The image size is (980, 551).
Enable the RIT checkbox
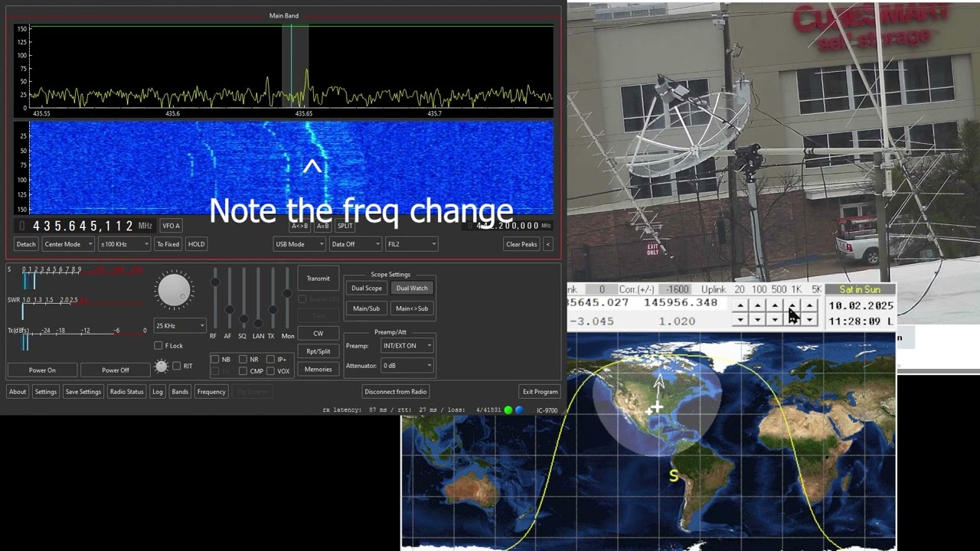click(x=177, y=366)
